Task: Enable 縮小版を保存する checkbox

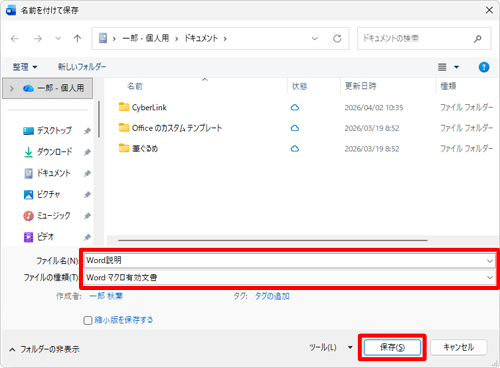Action: coord(88,320)
